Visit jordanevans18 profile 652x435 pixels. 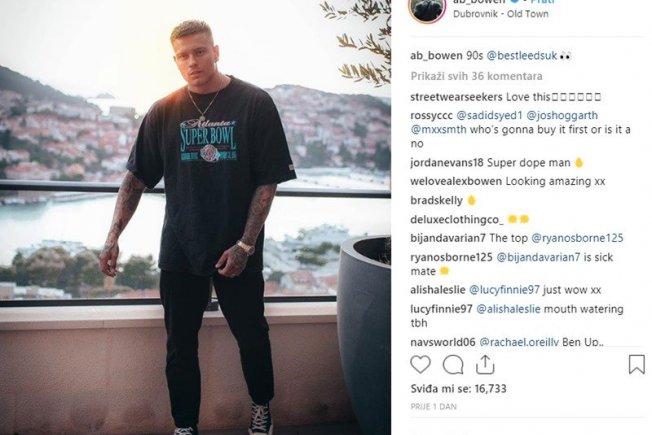coord(447,163)
